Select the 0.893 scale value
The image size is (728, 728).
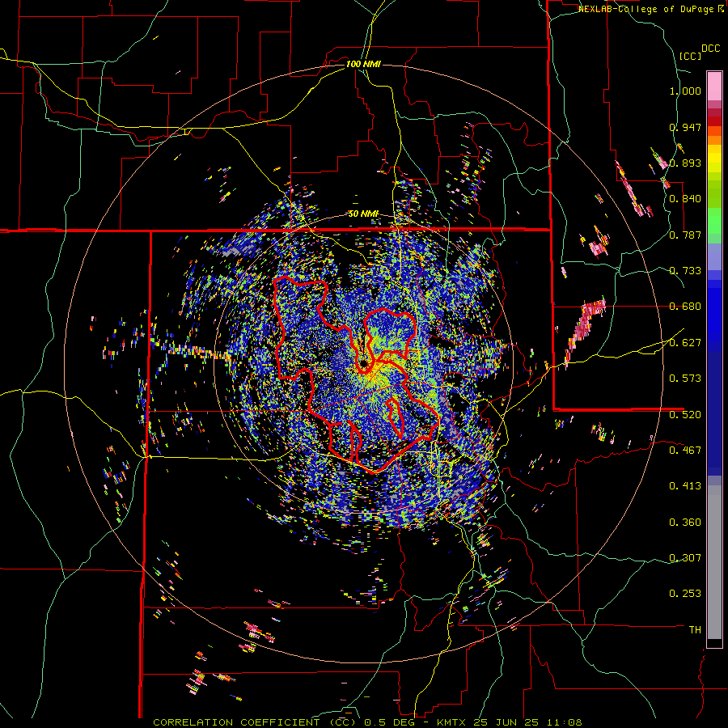click(685, 163)
